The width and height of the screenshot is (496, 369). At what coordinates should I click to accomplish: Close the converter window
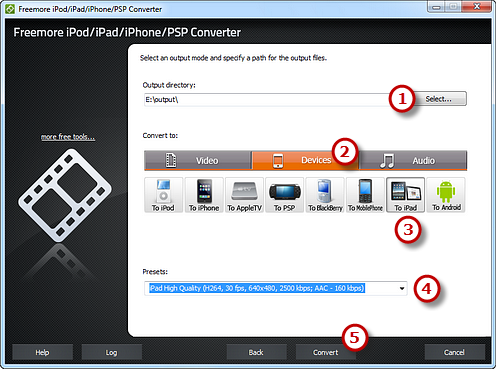[477, 7]
